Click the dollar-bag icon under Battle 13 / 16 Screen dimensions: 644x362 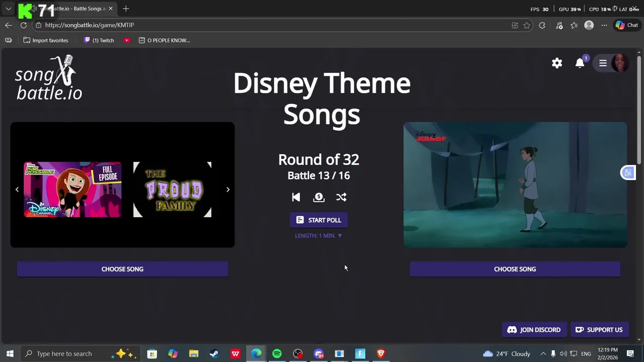click(318, 197)
